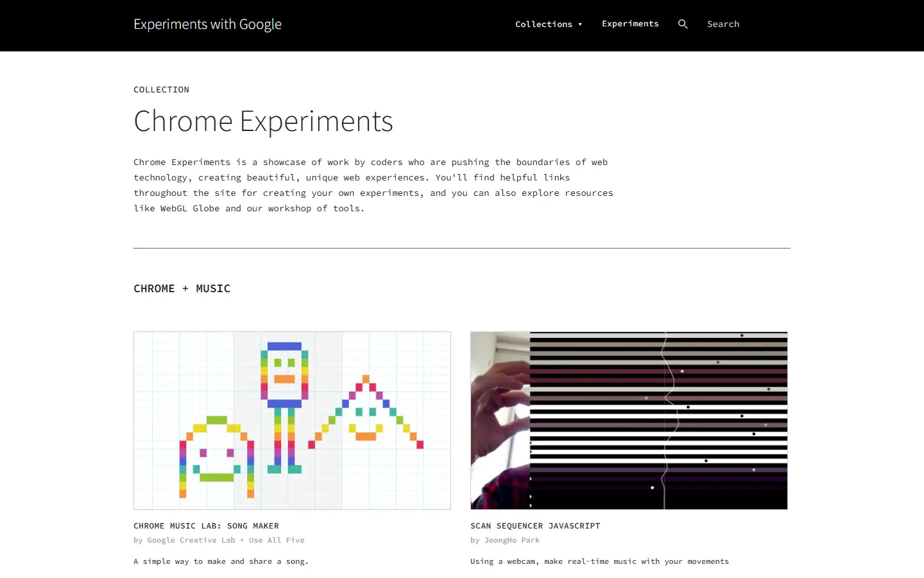Viewport: 924px width, 578px height.
Task: Click the Scan Sequencer Javascript title
Action: (535, 525)
